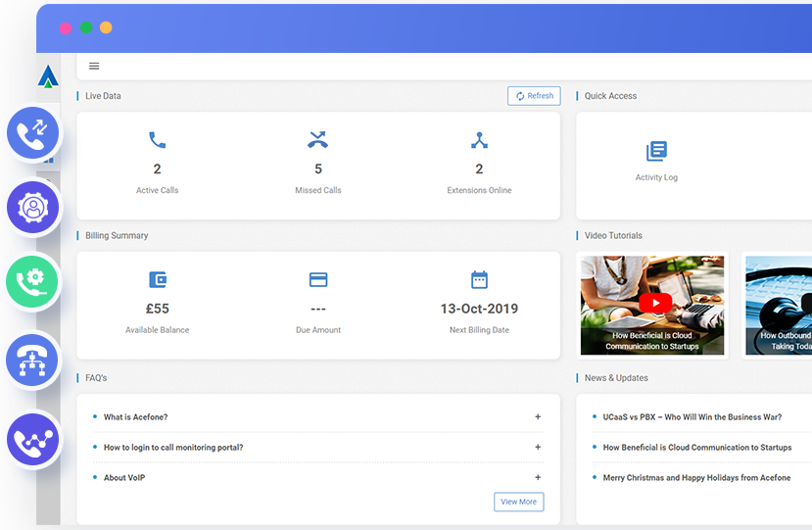
Task: Open the How Outbound video thumbnail
Action: click(779, 305)
